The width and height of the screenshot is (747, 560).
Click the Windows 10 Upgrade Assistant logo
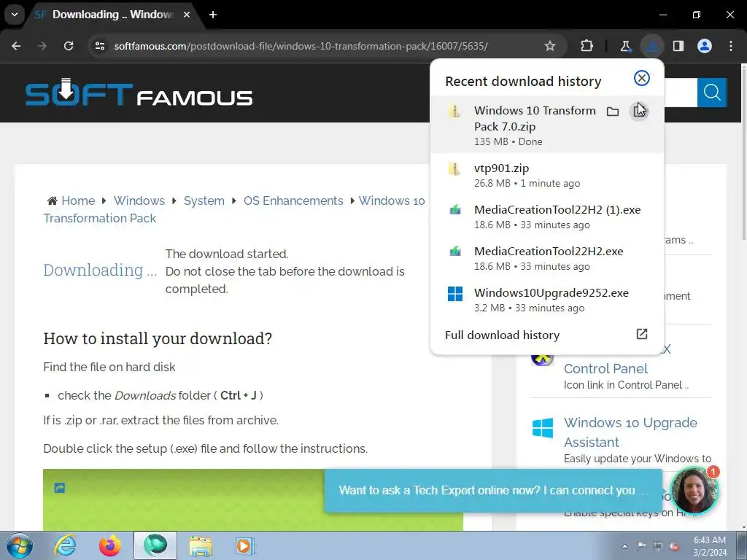(543, 428)
